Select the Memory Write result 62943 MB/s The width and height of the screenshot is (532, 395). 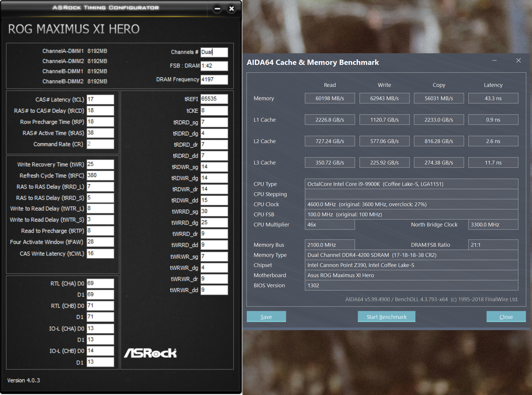pos(384,98)
